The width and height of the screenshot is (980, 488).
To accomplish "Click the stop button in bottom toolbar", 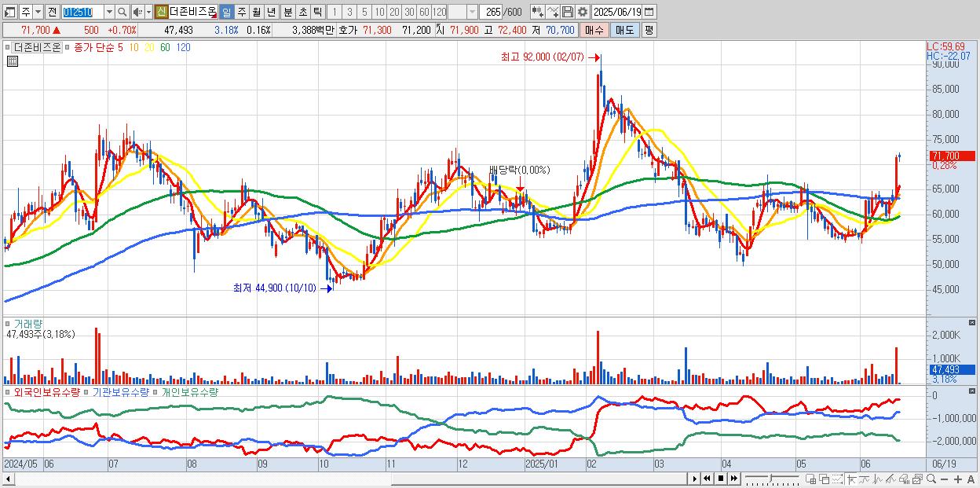I will click(x=720, y=479).
